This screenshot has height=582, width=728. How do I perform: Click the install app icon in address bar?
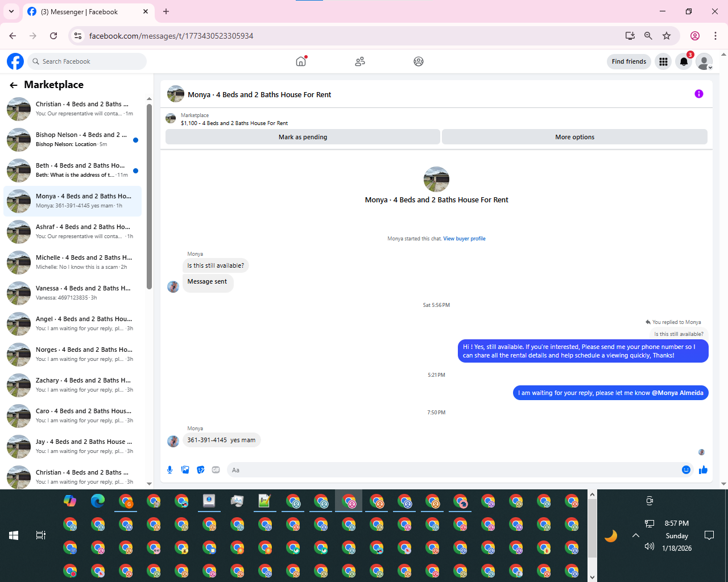(630, 36)
